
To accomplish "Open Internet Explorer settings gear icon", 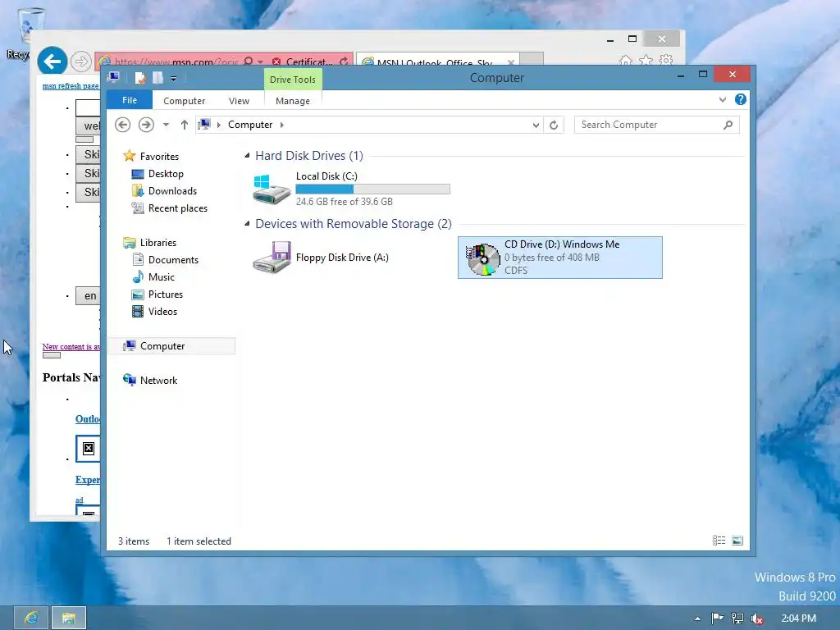I will click(x=666, y=60).
